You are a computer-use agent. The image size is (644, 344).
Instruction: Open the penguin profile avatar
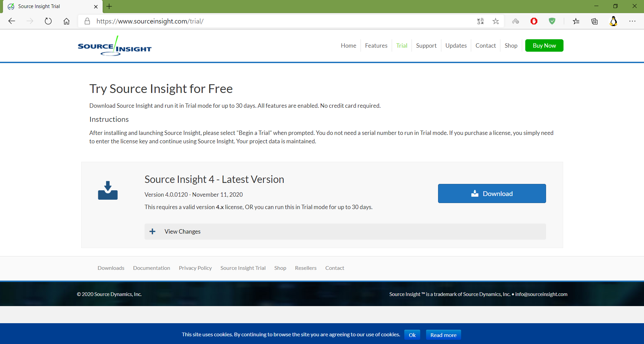click(613, 21)
